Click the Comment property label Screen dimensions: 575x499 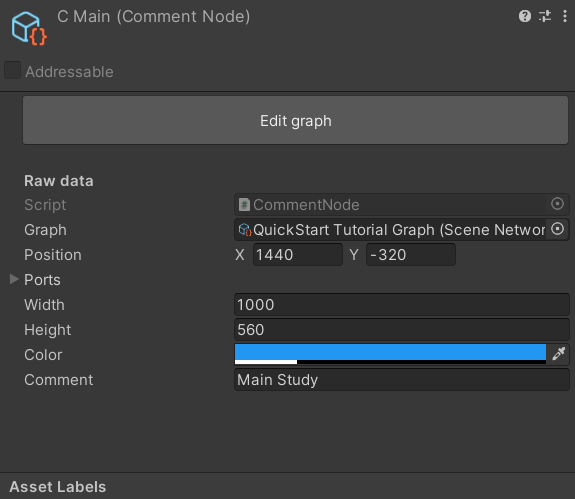point(59,380)
